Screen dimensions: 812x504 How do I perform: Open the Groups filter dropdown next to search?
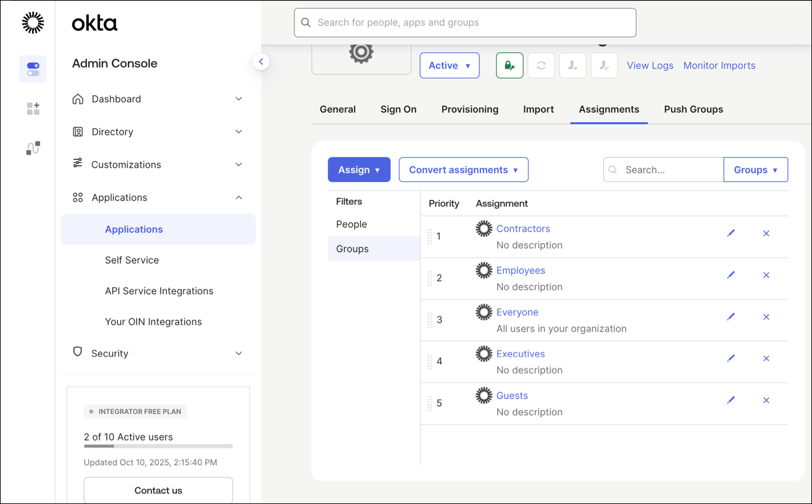click(755, 170)
